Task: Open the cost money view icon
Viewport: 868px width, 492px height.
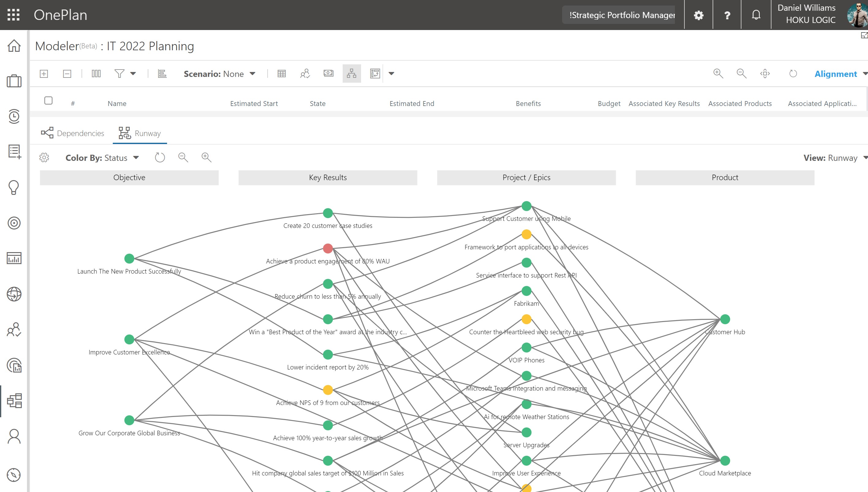Action: click(x=329, y=73)
